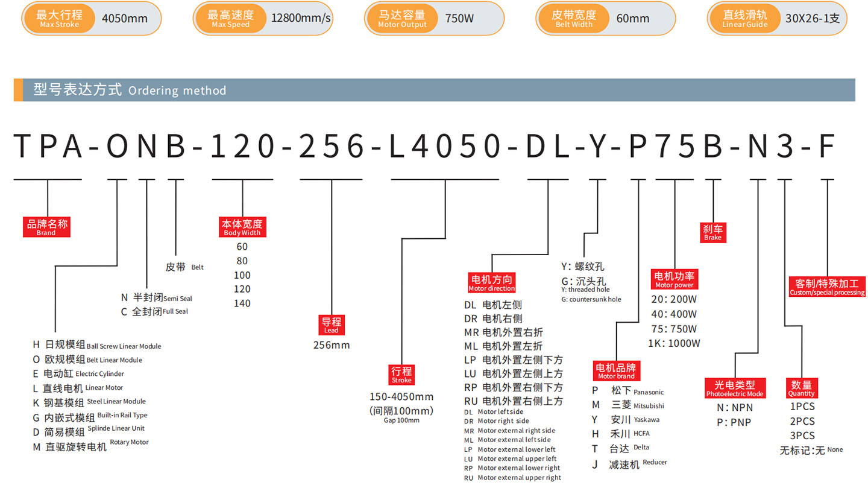Screen dimensions: 868x485
Task: Click the 皮带 Belt label
Action: pyautogui.click(x=184, y=267)
